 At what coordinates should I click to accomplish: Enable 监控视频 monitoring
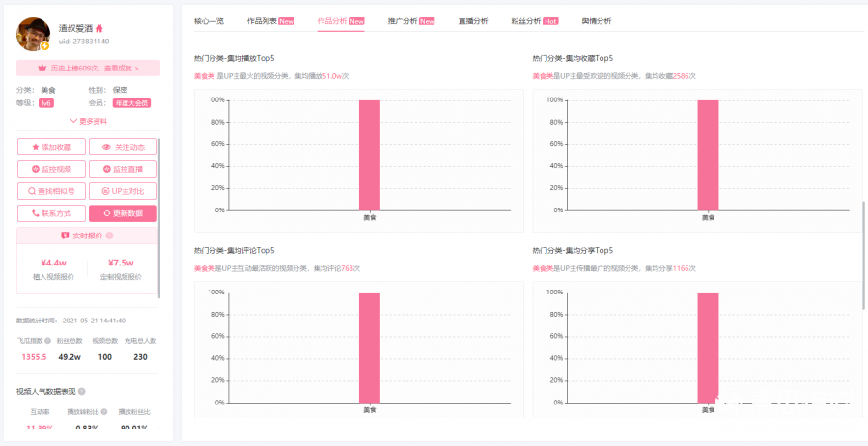click(51, 169)
